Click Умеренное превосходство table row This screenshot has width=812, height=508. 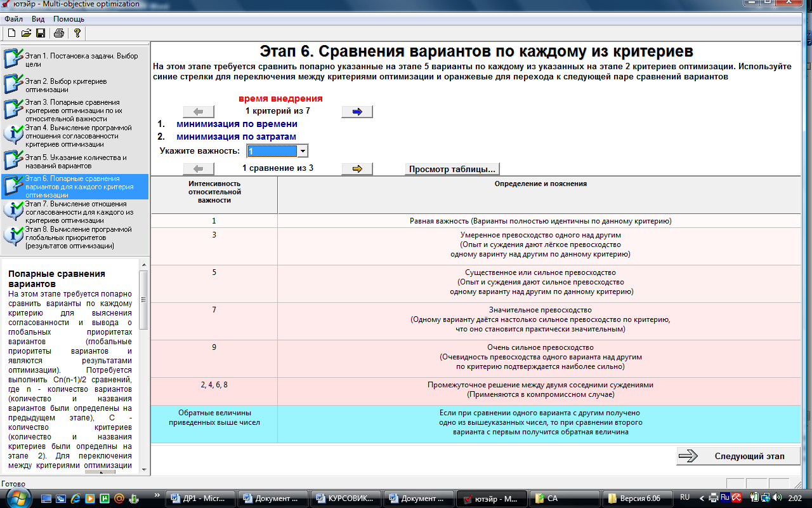[x=476, y=245]
